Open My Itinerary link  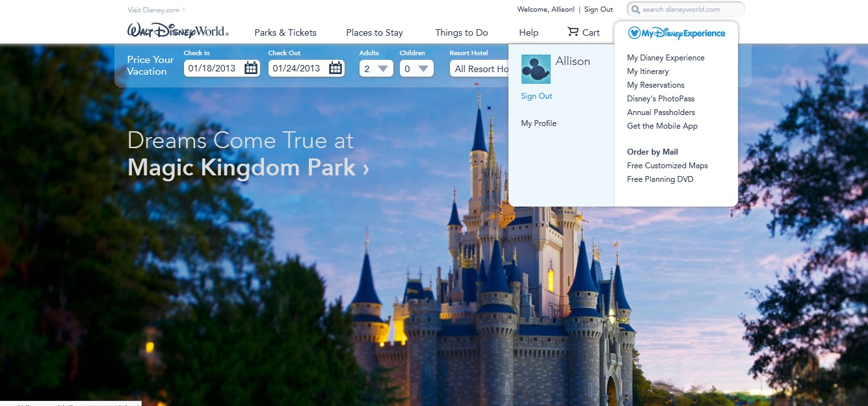[x=648, y=71]
